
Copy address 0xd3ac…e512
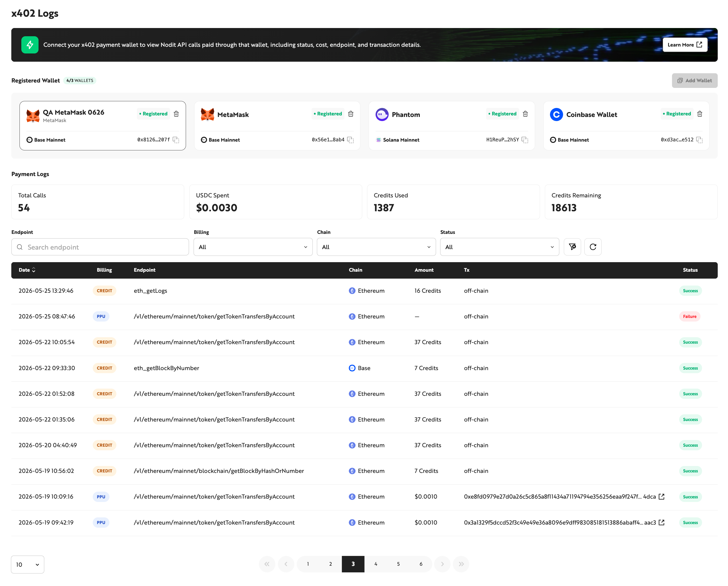point(700,140)
